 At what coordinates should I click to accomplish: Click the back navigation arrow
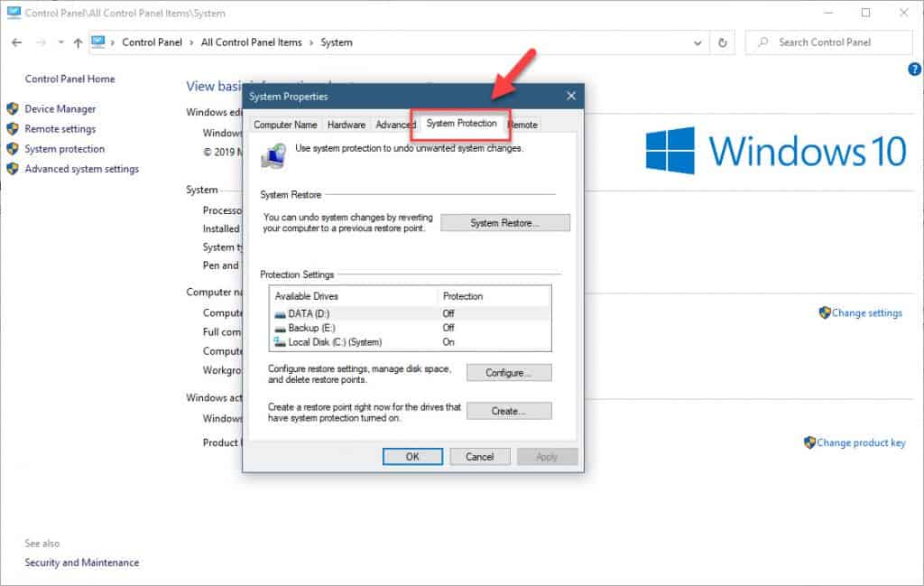click(16, 42)
